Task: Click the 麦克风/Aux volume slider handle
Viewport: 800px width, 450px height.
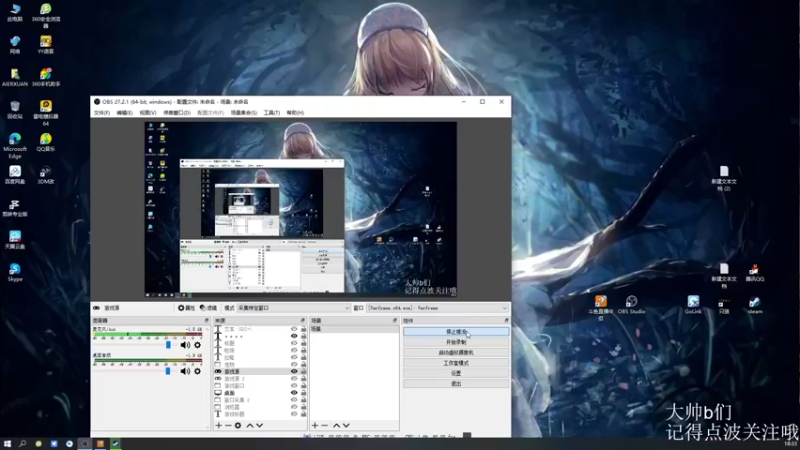Action: click(168, 345)
